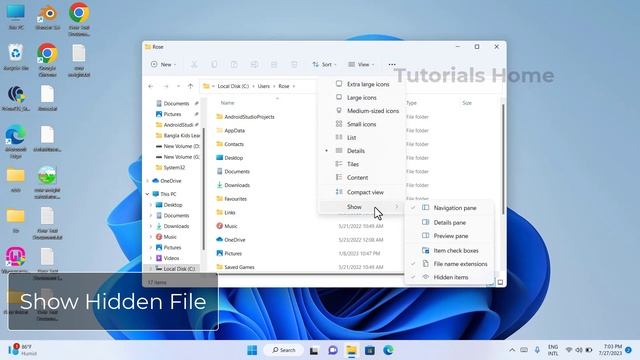Click the Name column header

(x=227, y=103)
